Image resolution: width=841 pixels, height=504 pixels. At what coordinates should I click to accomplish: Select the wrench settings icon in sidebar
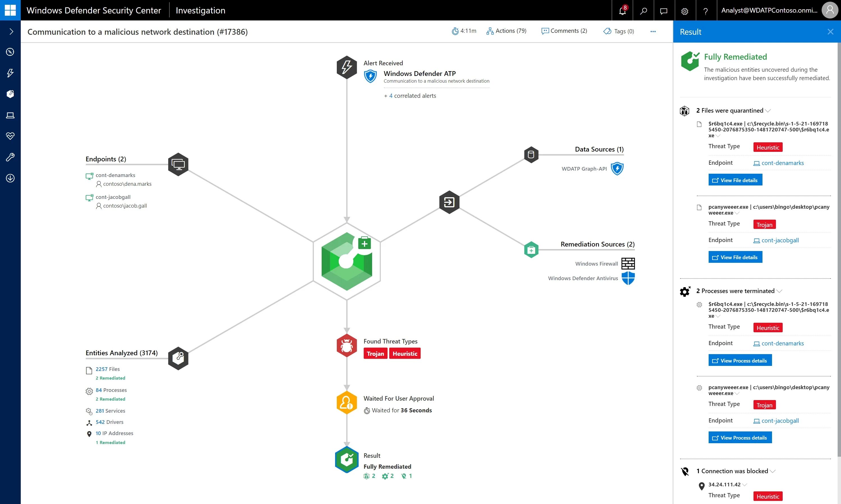(10, 157)
